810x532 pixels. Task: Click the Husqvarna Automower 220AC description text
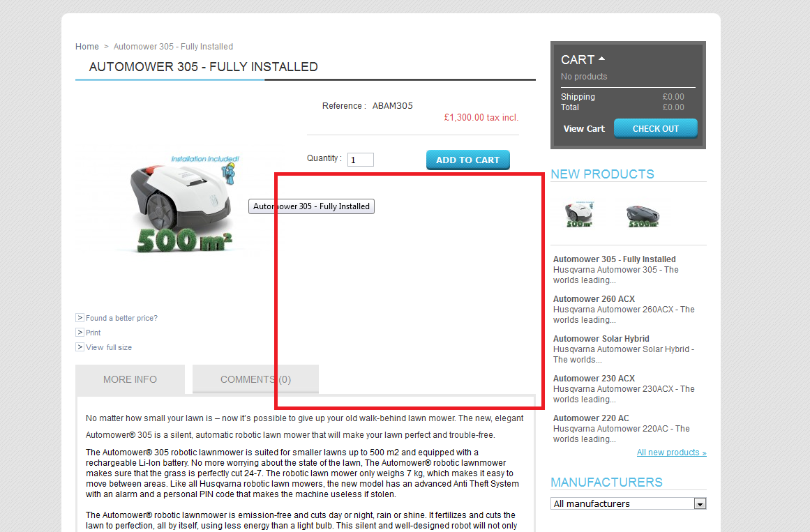[622, 434]
